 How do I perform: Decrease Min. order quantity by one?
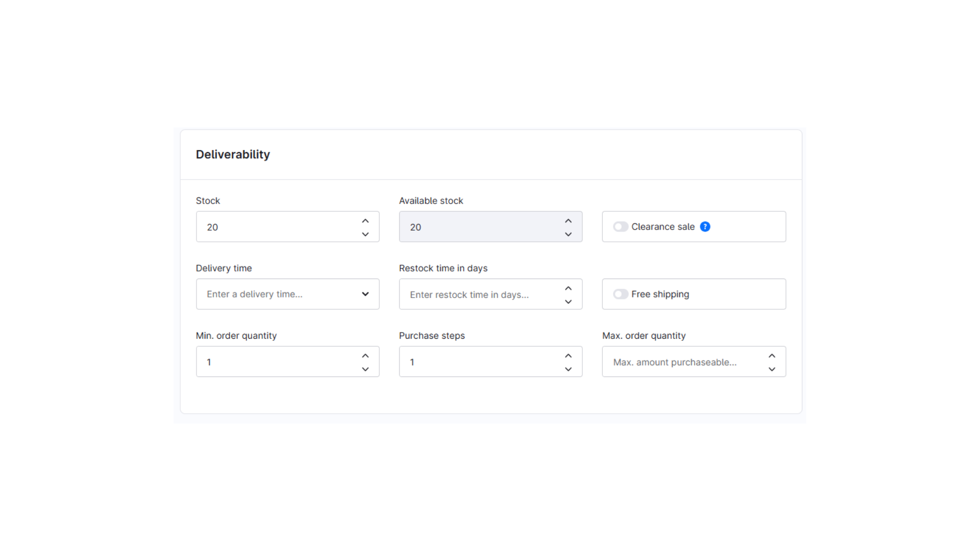pos(365,369)
